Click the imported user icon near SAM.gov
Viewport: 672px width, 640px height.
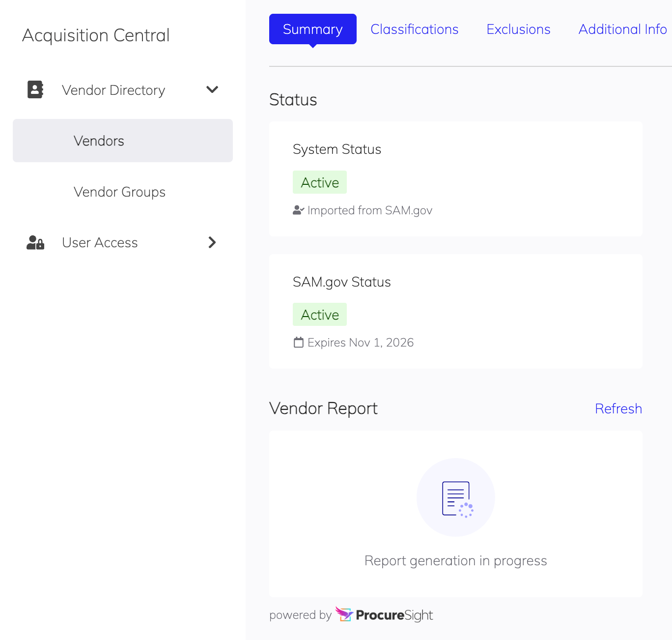click(298, 210)
